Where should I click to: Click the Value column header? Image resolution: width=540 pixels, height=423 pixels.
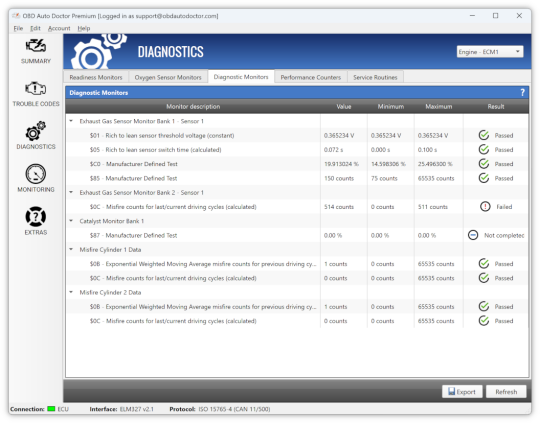[344, 106]
